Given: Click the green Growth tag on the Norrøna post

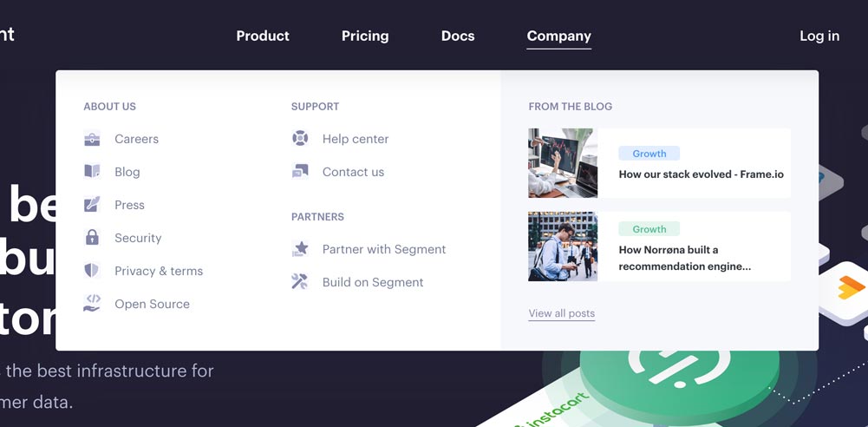Looking at the screenshot, I should point(649,229).
